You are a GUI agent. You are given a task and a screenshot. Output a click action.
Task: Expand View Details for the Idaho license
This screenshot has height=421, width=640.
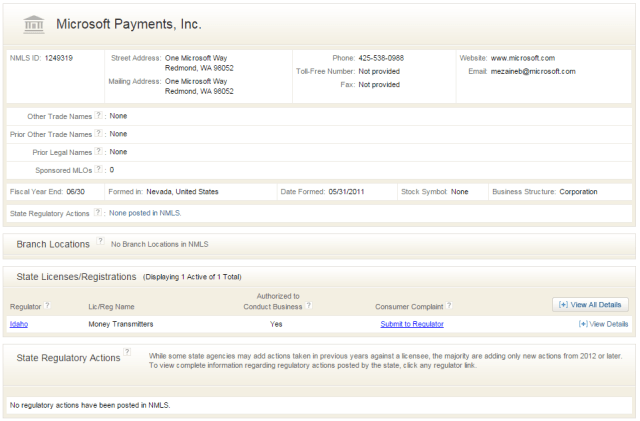point(603,324)
